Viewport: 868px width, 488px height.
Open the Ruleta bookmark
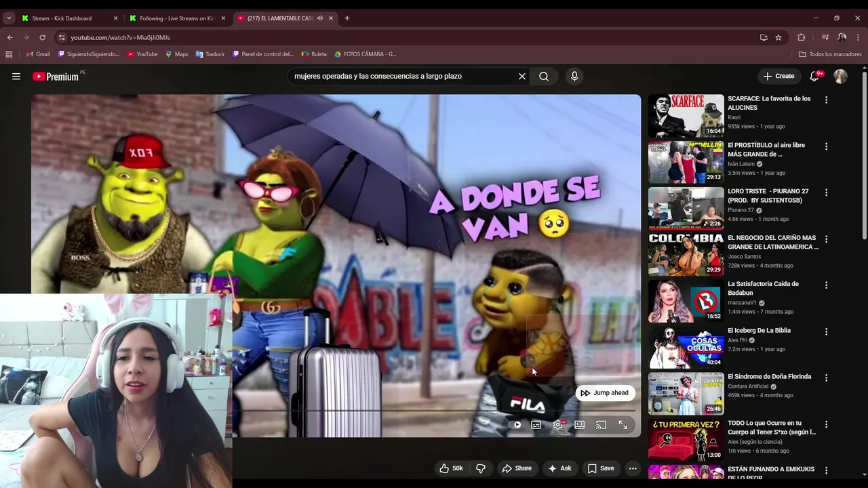tap(314, 54)
